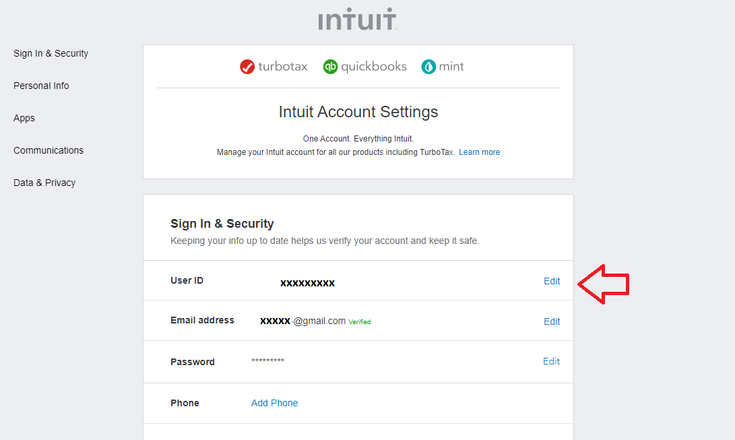Click the Phone label

tap(185, 403)
